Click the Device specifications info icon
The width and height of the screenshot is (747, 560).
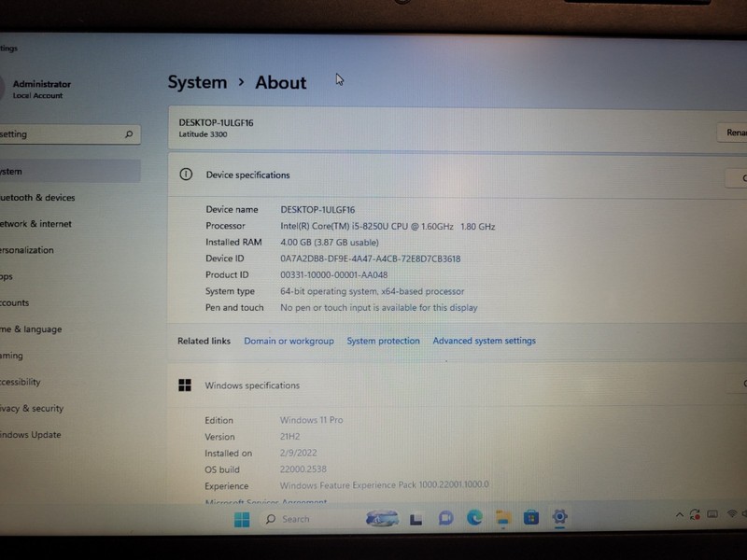point(186,175)
